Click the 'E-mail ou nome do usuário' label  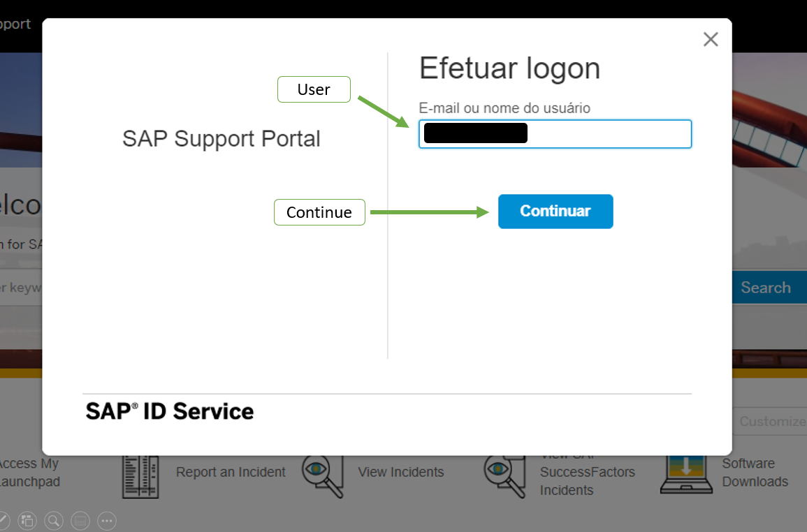[504, 108]
